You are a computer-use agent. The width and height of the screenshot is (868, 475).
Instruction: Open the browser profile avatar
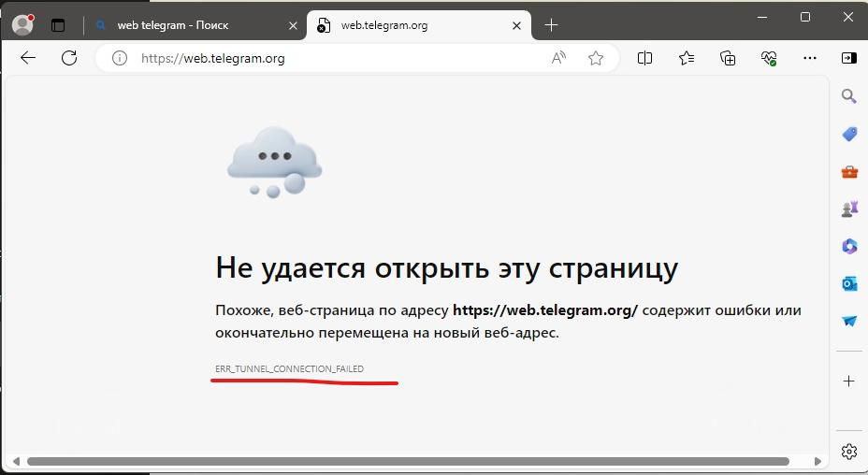coord(22,25)
